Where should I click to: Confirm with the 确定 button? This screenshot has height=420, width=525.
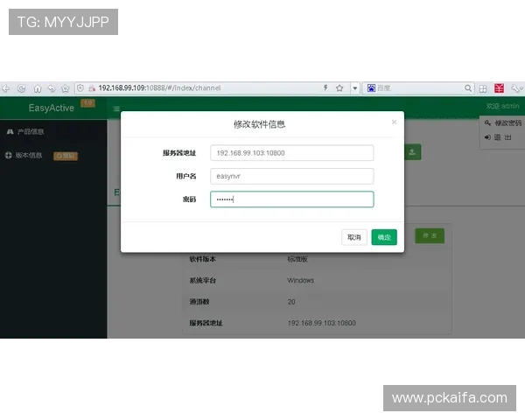[384, 237]
